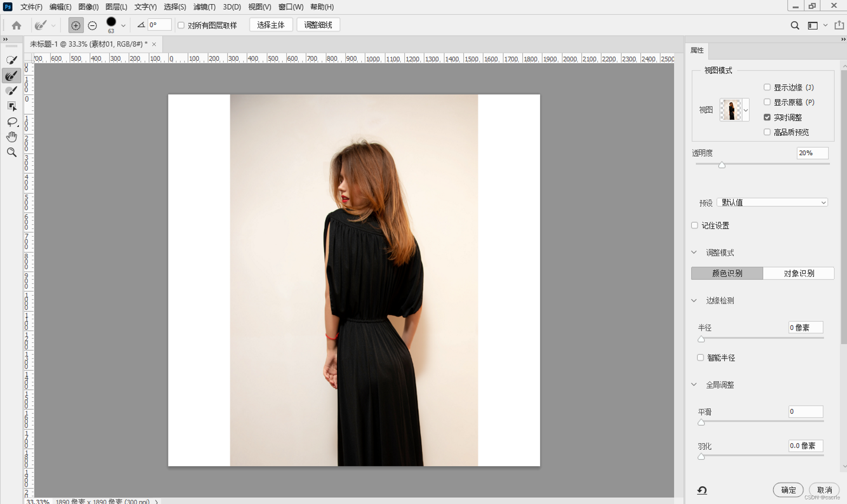Adjust the 羽化 slider handle
Image resolution: width=847 pixels, height=504 pixels.
[701, 456]
